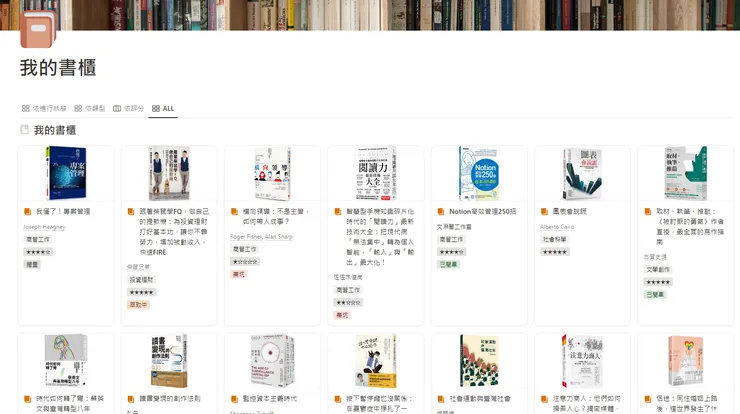Click orange book icon of 我懂了！專案管理

pos(27,211)
